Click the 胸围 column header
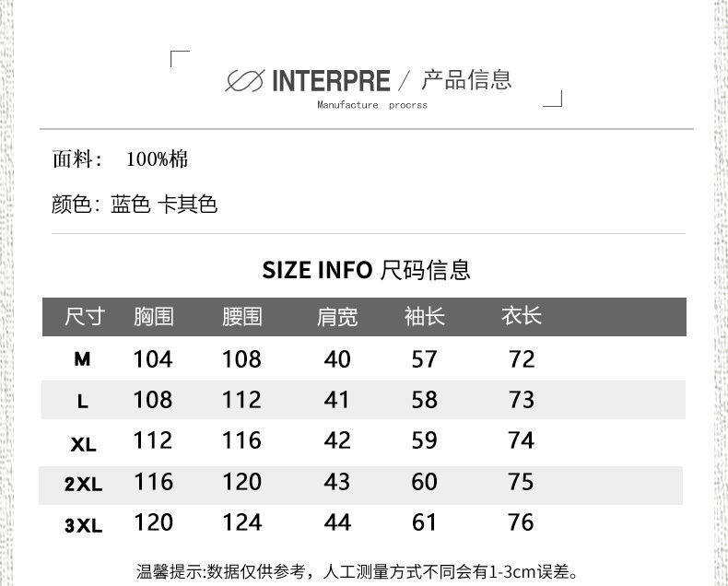 point(153,317)
